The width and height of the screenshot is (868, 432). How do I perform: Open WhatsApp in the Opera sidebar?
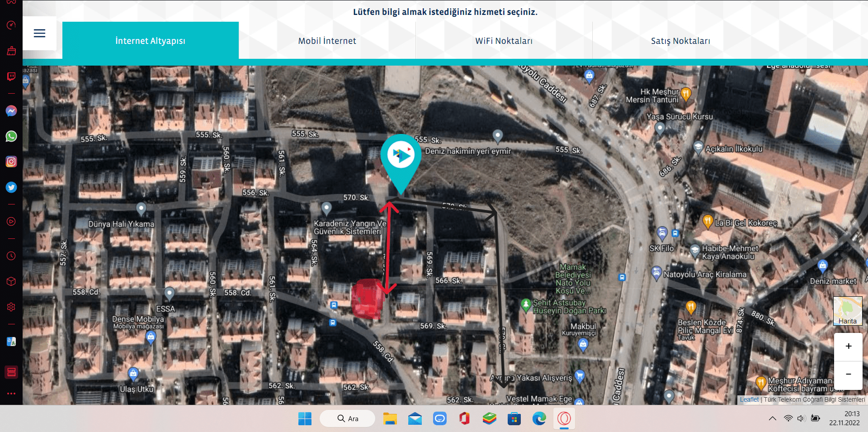coord(11,136)
